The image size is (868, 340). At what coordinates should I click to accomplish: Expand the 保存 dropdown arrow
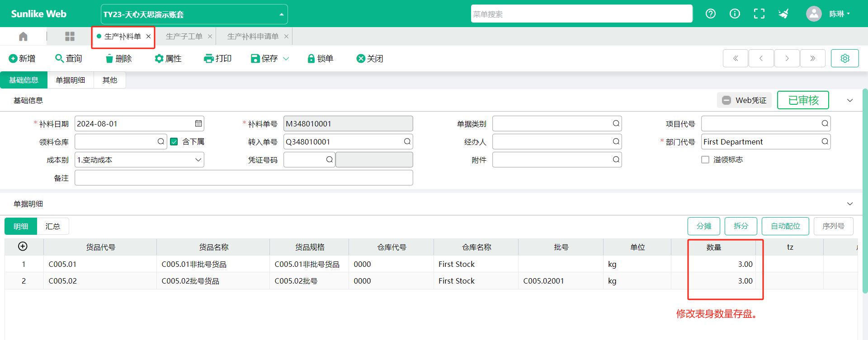[x=286, y=59]
